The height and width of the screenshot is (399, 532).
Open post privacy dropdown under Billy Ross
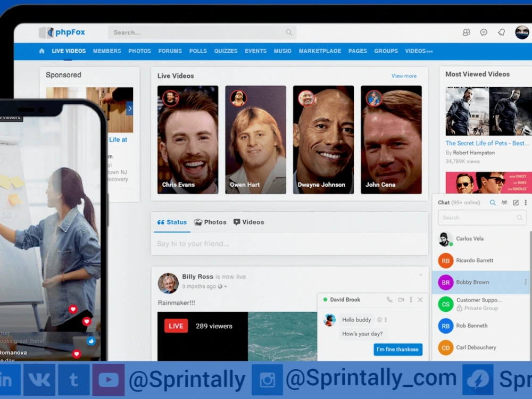point(222,287)
